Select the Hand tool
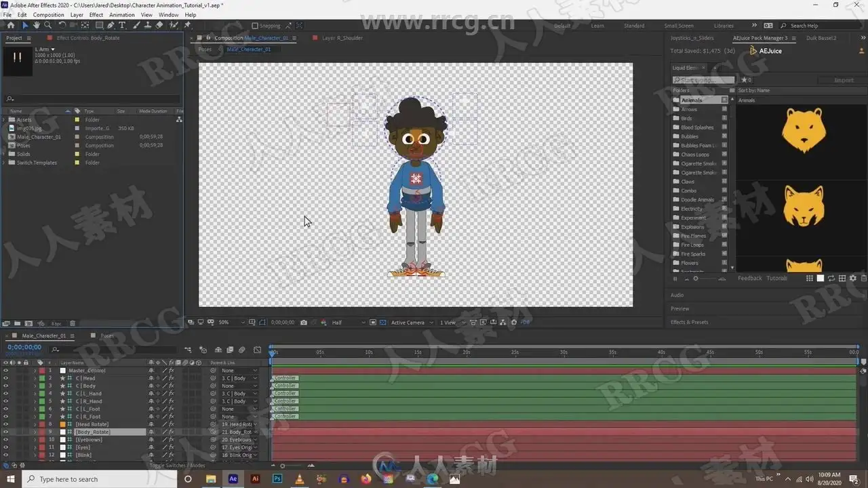The image size is (868, 488). tap(37, 25)
